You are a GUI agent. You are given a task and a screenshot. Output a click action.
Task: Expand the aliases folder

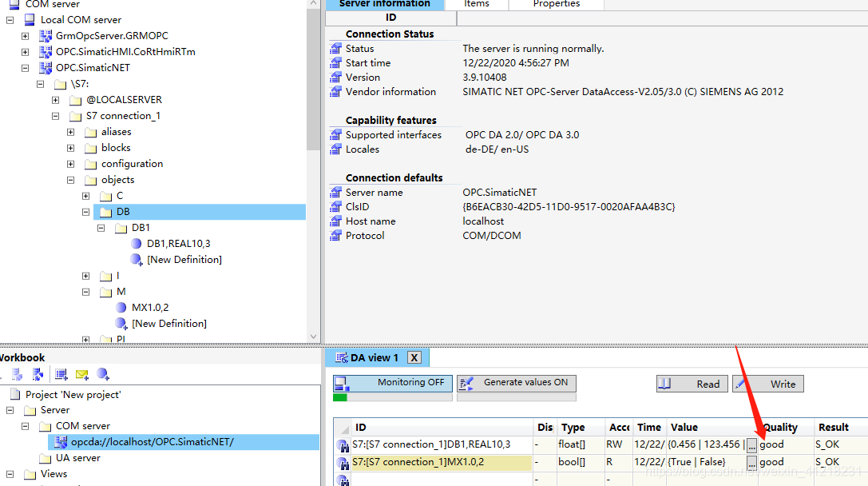pos(70,131)
